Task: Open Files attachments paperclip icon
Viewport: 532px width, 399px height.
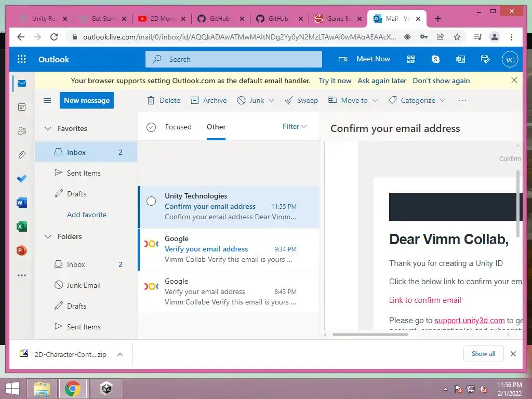Action: pos(22,155)
